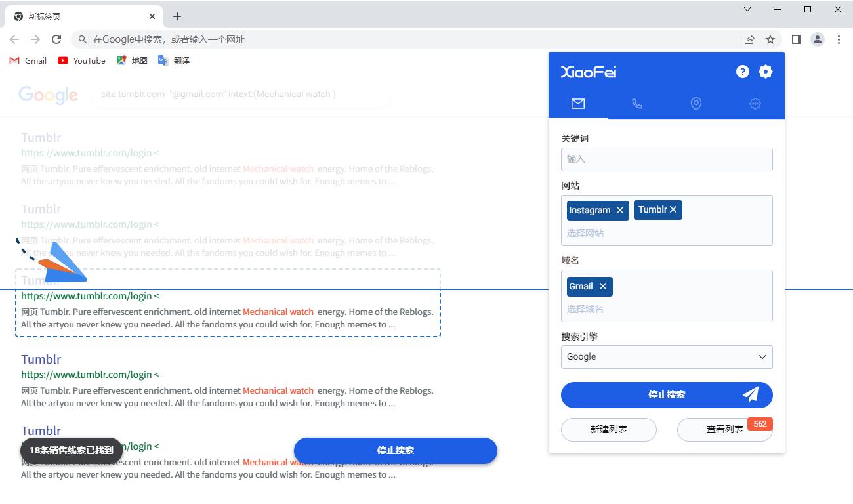The image size is (853, 504).
Task: Go back with the browser back arrow
Action: pyautogui.click(x=14, y=39)
